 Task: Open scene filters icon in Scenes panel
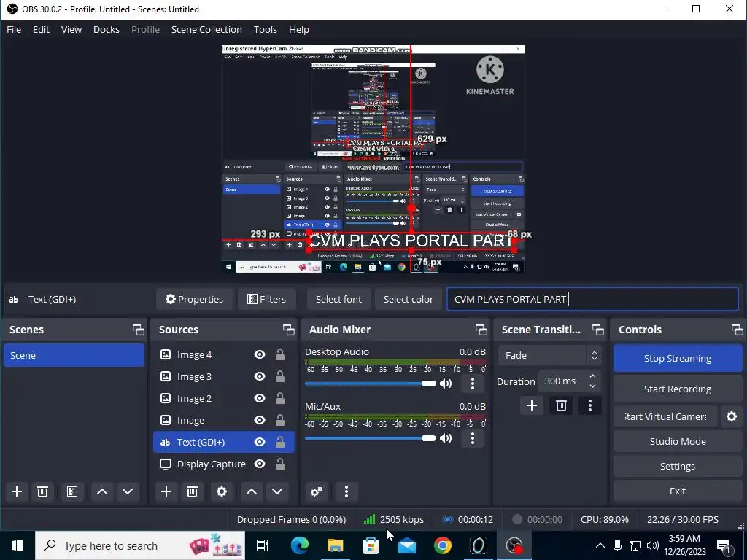(x=72, y=491)
